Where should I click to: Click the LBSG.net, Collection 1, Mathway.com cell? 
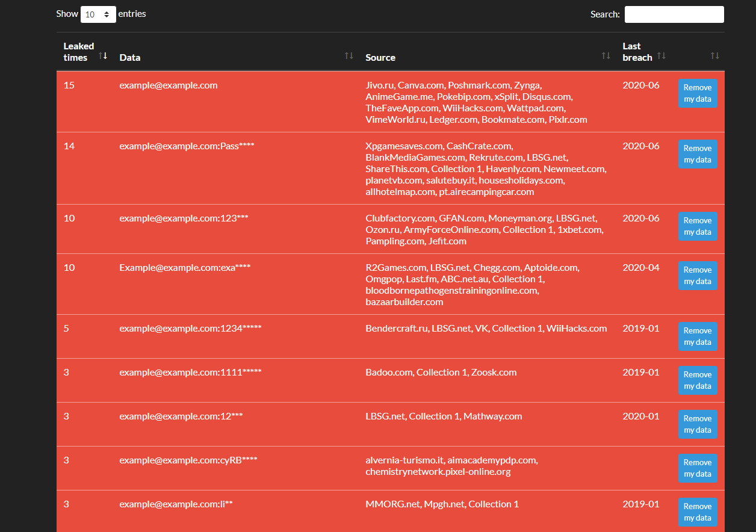click(444, 416)
